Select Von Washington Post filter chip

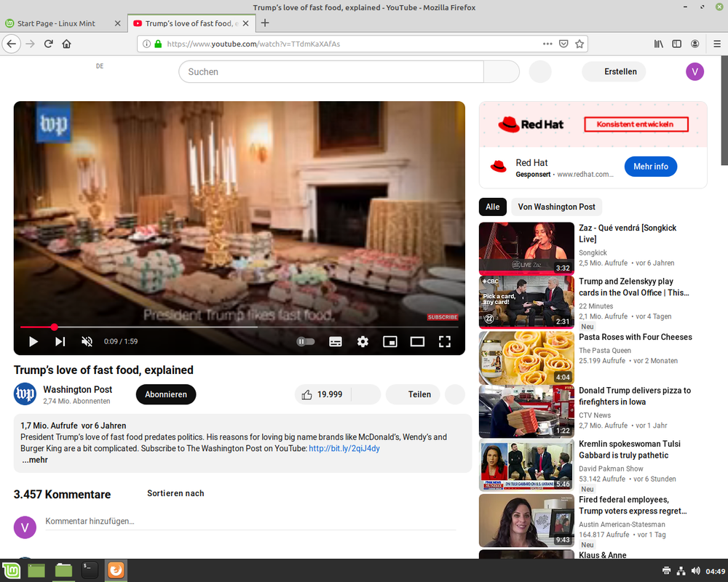[556, 207]
